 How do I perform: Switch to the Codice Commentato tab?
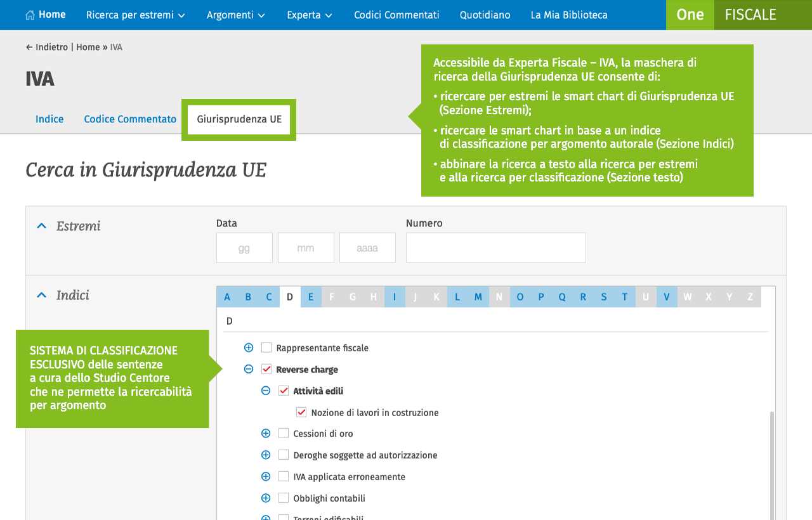pos(130,119)
